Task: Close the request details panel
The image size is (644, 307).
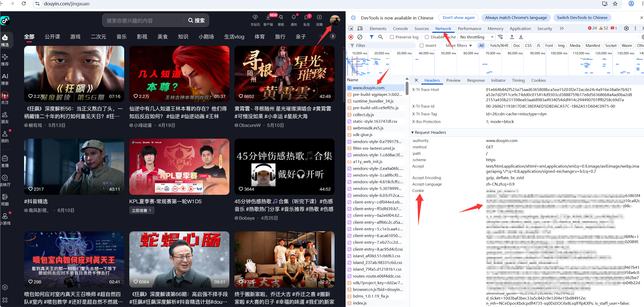Action: click(416, 80)
